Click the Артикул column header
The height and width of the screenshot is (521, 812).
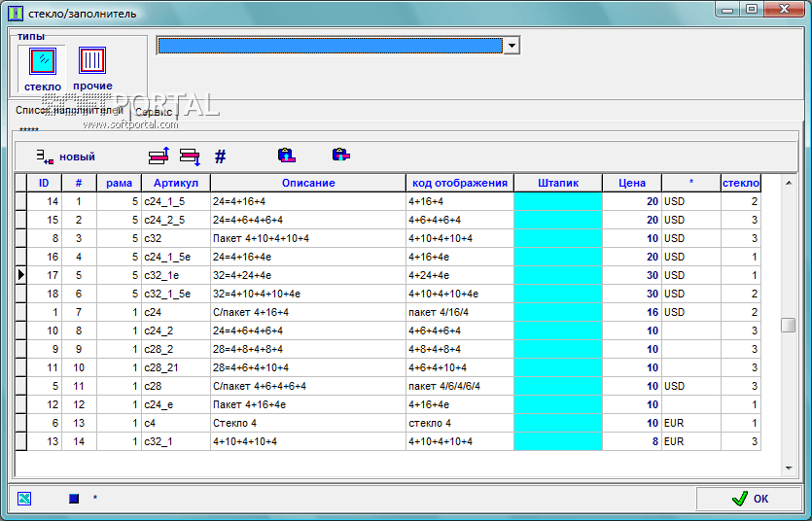click(x=176, y=183)
